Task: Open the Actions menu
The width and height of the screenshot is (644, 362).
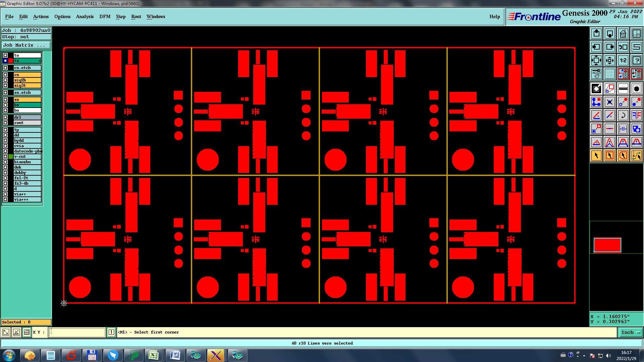Action: click(41, 16)
